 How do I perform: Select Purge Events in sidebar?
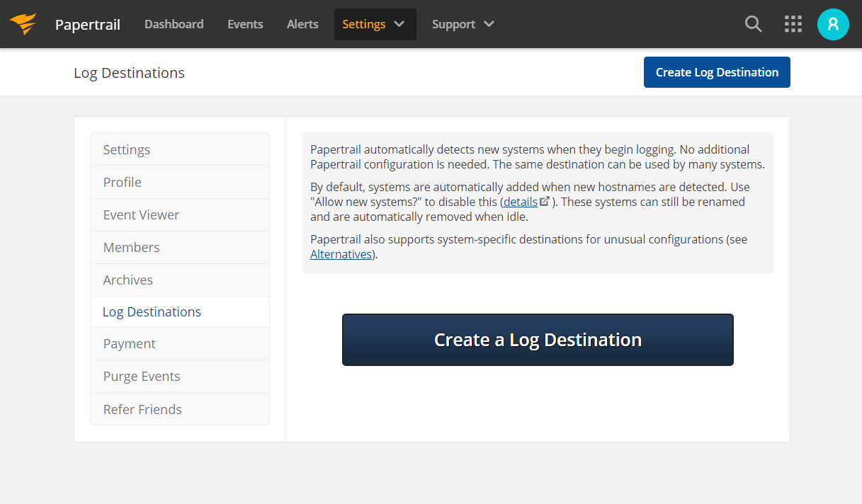tap(142, 376)
